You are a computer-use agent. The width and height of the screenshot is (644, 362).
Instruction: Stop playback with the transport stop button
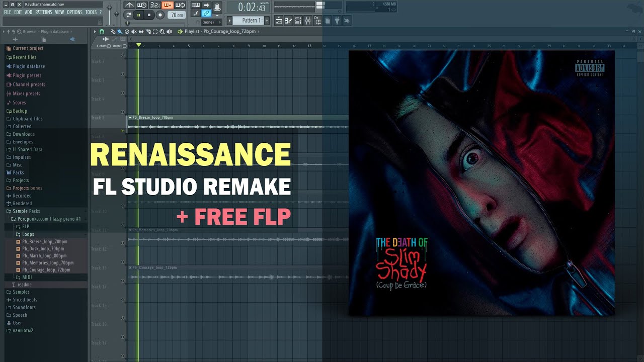(x=149, y=15)
